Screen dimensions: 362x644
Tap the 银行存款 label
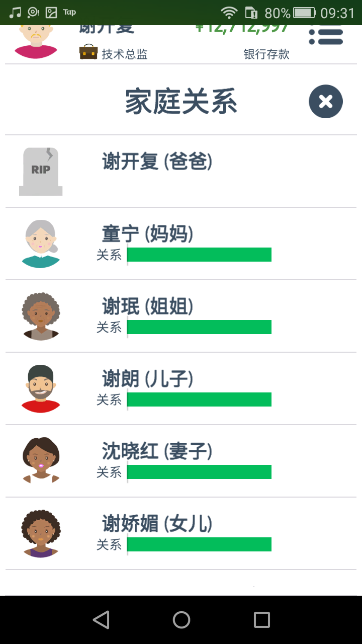[266, 54]
